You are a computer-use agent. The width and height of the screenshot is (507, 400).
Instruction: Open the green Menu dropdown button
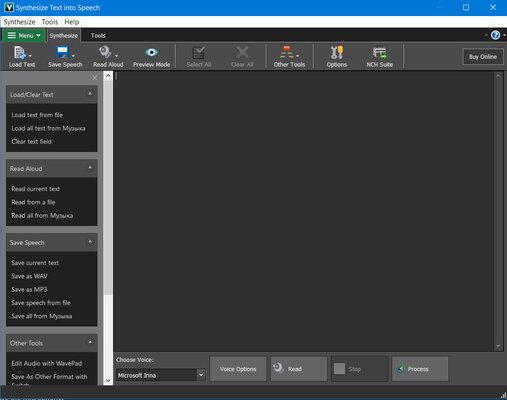[24, 35]
